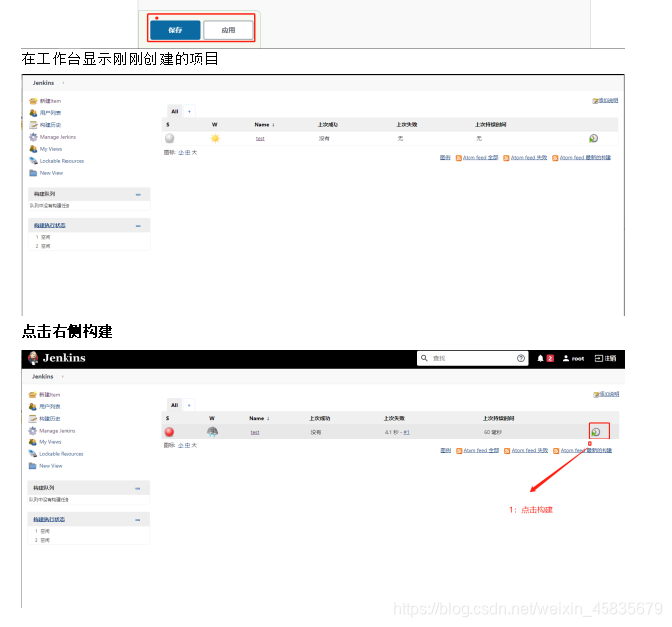Click Atom feed 全部 link in lower dashboard
This screenshot has width=672, height=627.
coord(480,451)
